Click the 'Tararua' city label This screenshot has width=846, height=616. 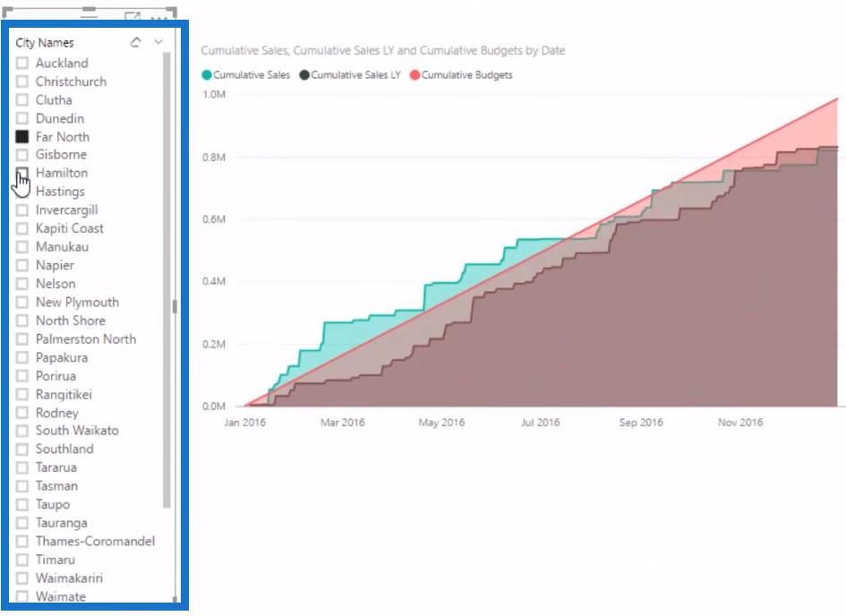click(56, 467)
